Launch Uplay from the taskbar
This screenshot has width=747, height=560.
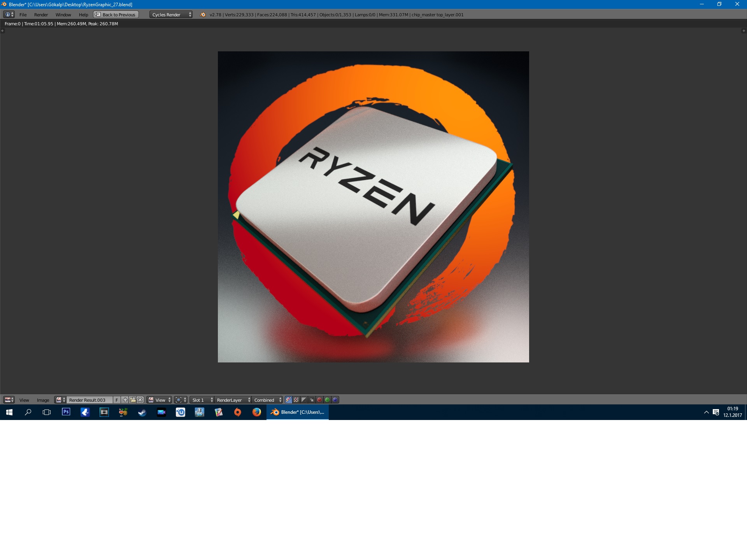(x=181, y=412)
